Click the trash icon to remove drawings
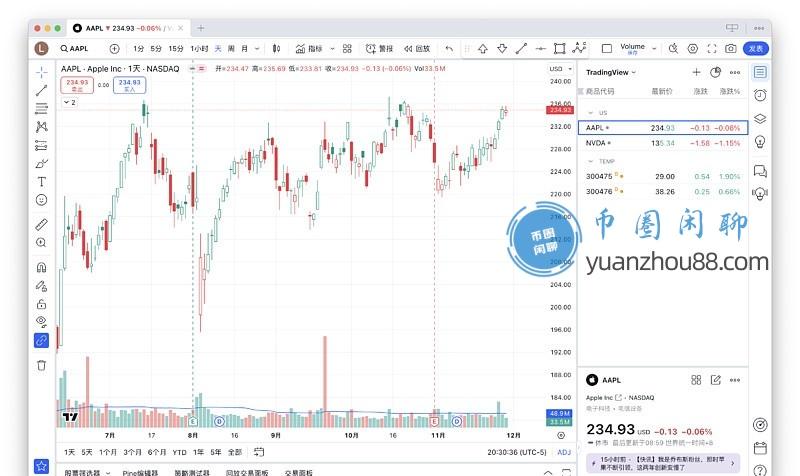The image size is (800, 476). 41,365
